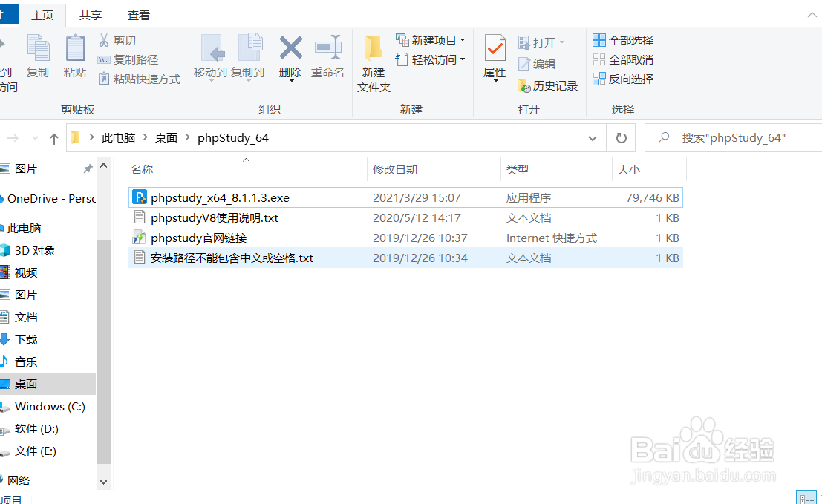Open History (历史记录)
This screenshot has width=822, height=504.
click(548, 85)
